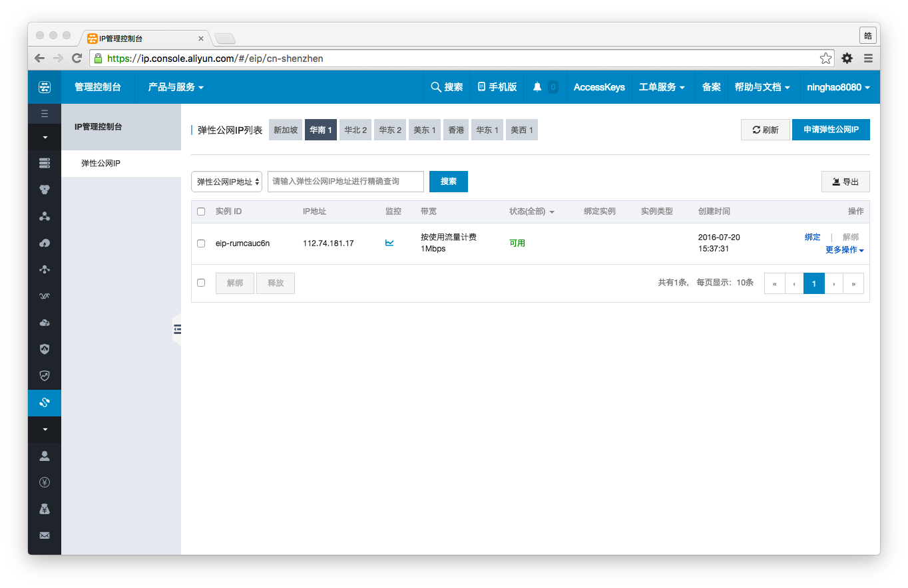Click the Aliyun logo icon in header
Image resolution: width=908 pixels, height=588 pixels.
tap(45, 87)
